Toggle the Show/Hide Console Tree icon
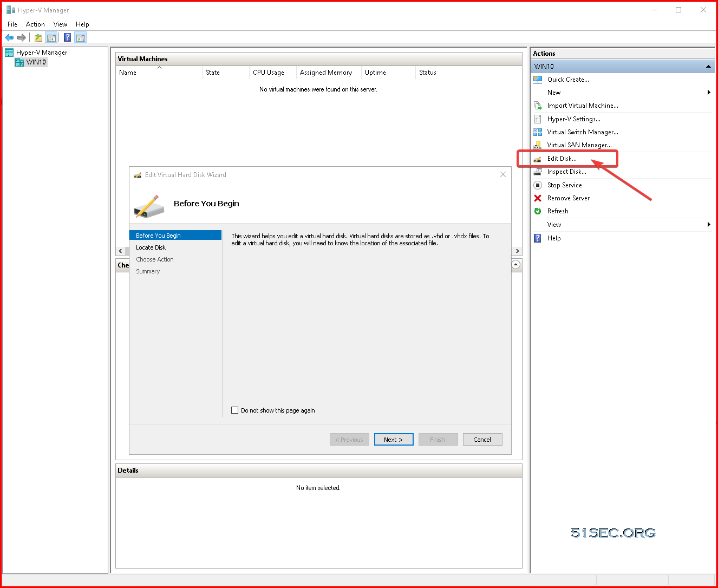Screen dimensions: 718x588 (x=51, y=37)
